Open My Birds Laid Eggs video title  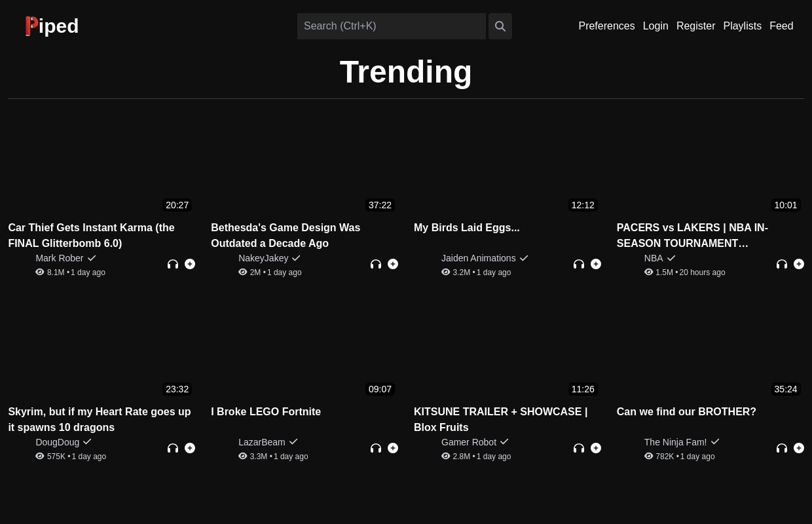tap(467, 228)
